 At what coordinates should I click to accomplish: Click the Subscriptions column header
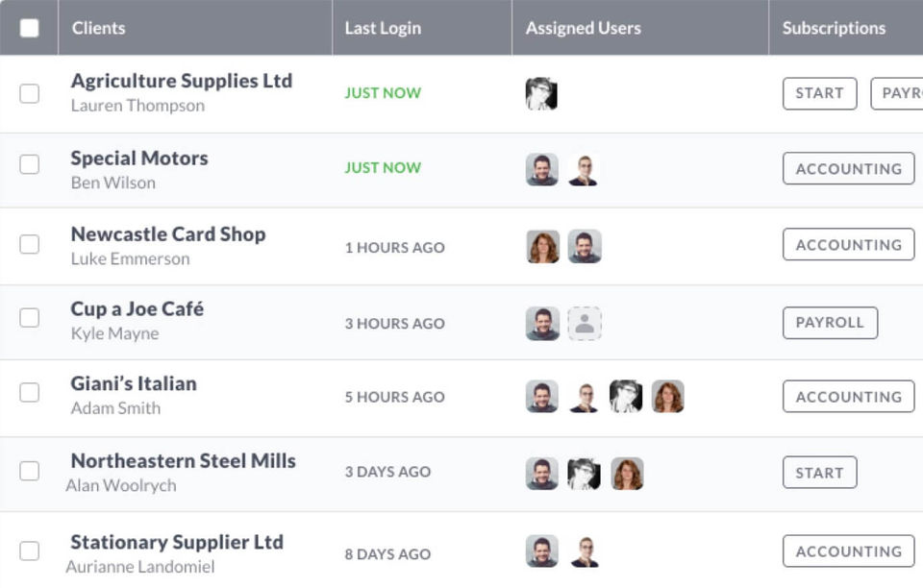tap(834, 28)
